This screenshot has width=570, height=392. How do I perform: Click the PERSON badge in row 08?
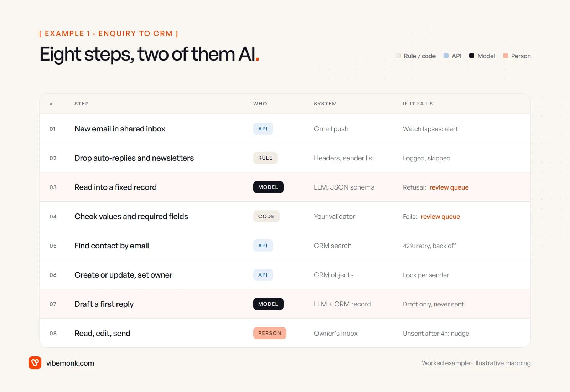click(x=270, y=333)
